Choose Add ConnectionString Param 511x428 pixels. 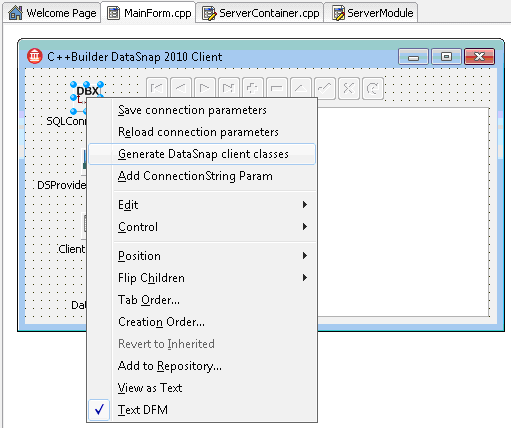point(202,176)
